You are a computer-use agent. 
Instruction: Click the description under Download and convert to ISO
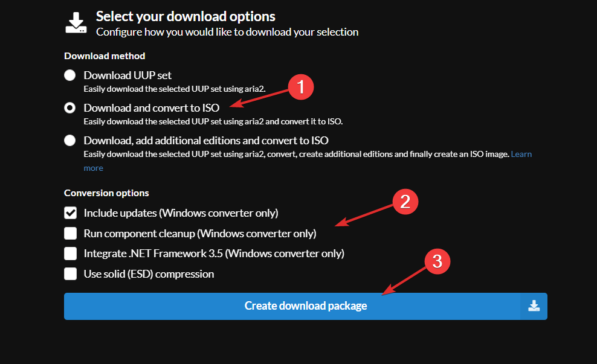coord(213,121)
